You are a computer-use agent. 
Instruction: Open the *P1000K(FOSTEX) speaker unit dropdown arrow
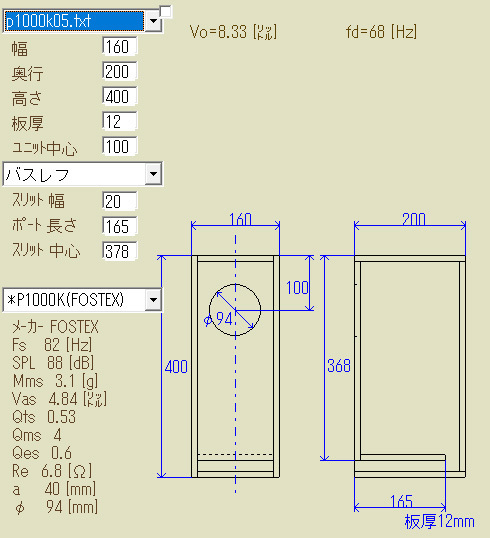pos(153,300)
